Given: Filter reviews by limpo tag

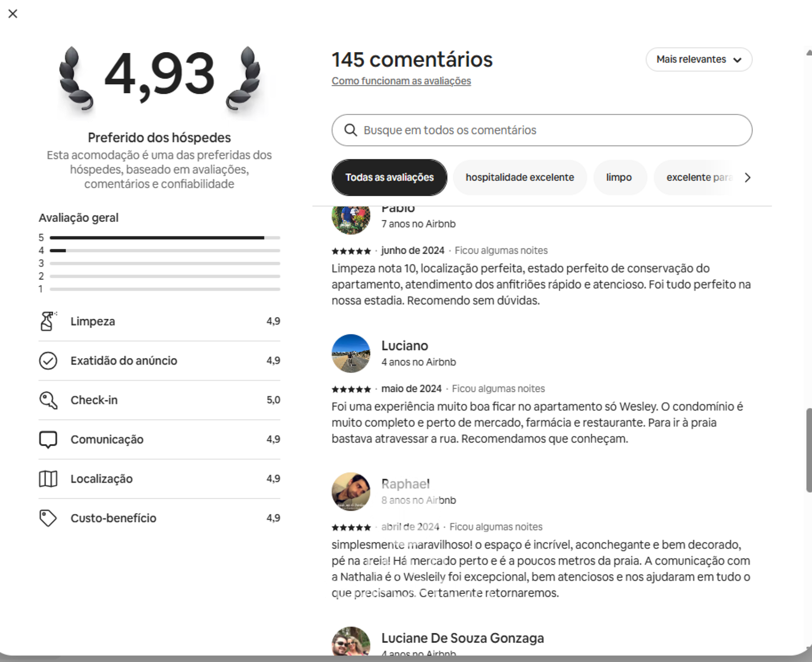Looking at the screenshot, I should (x=618, y=177).
